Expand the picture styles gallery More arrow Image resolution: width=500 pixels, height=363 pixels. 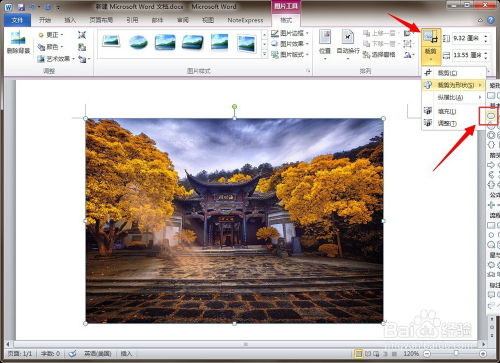pyautogui.click(x=265, y=54)
